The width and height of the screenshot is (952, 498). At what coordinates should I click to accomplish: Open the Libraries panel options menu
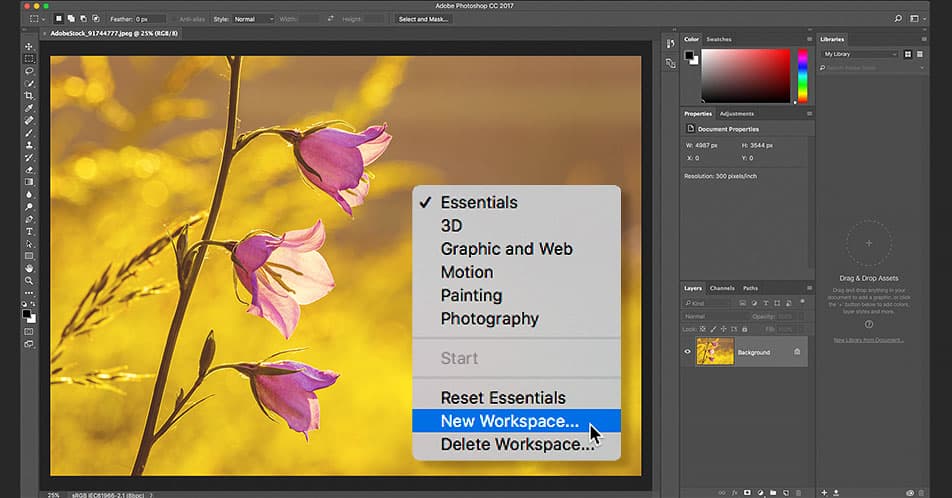(923, 39)
